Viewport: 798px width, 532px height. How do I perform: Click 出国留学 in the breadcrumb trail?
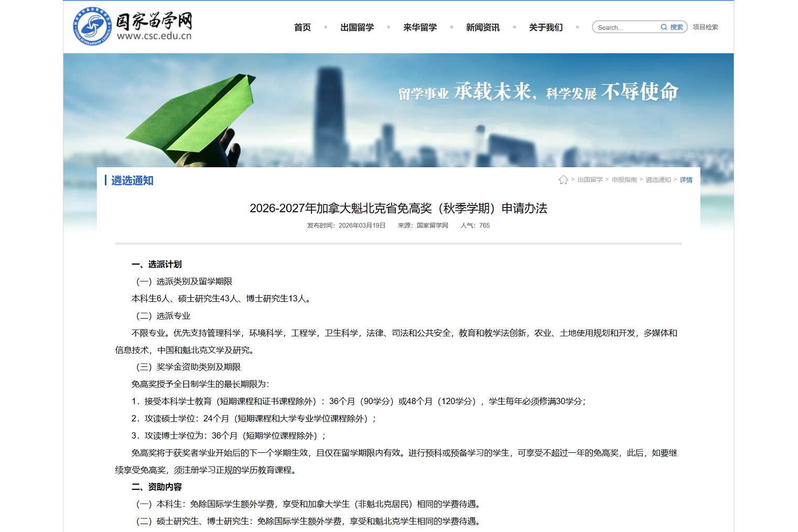click(590, 180)
